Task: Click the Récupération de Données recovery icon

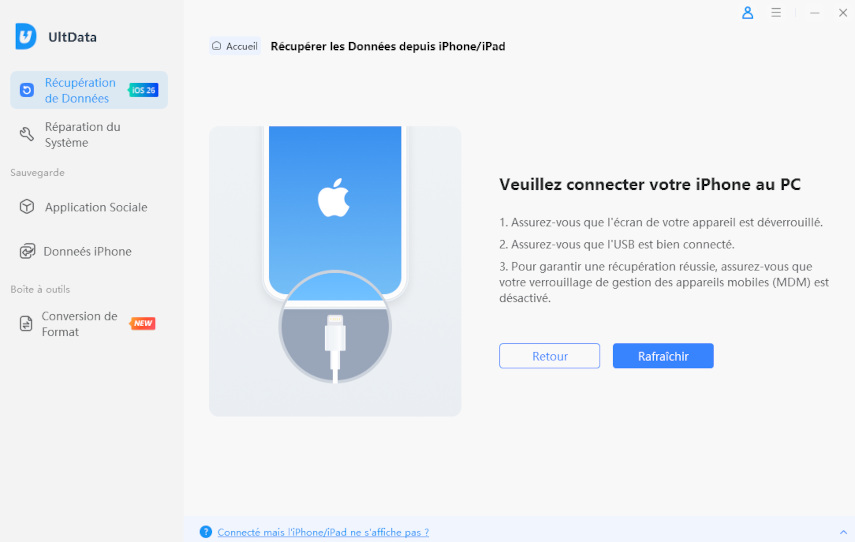Action: [27, 90]
